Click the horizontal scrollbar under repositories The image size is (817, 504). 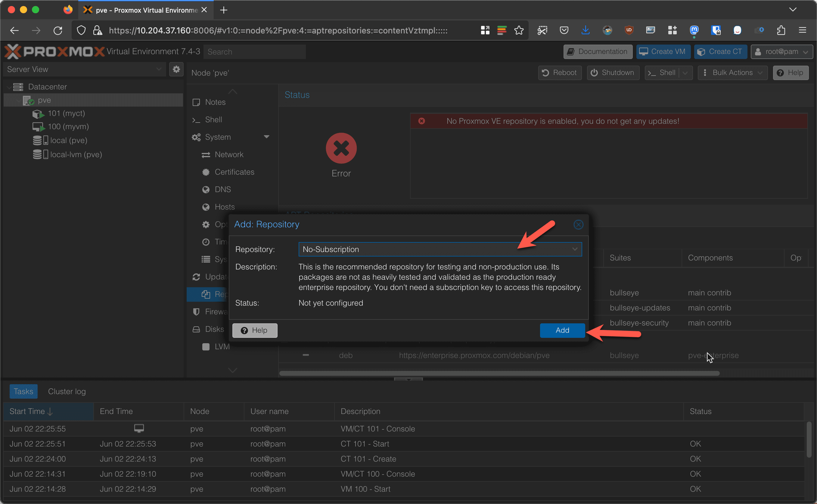pyautogui.click(x=499, y=373)
